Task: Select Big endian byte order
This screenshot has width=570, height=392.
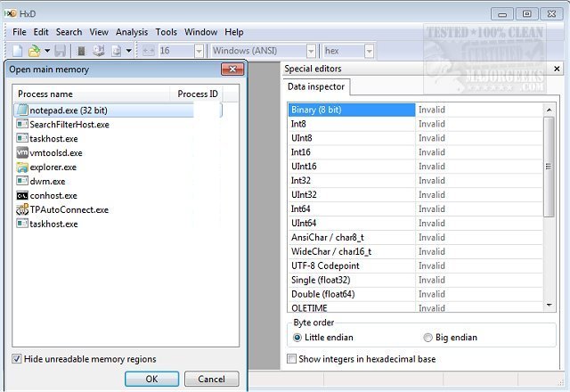Action: [427, 338]
